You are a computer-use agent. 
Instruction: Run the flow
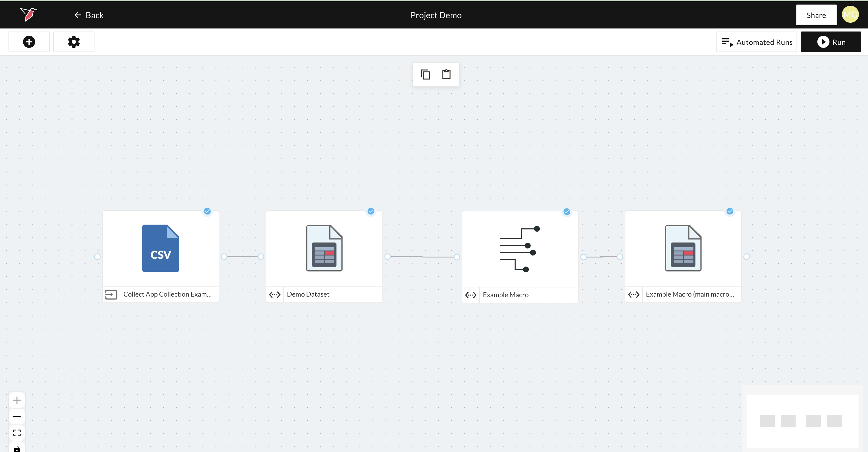tap(831, 42)
